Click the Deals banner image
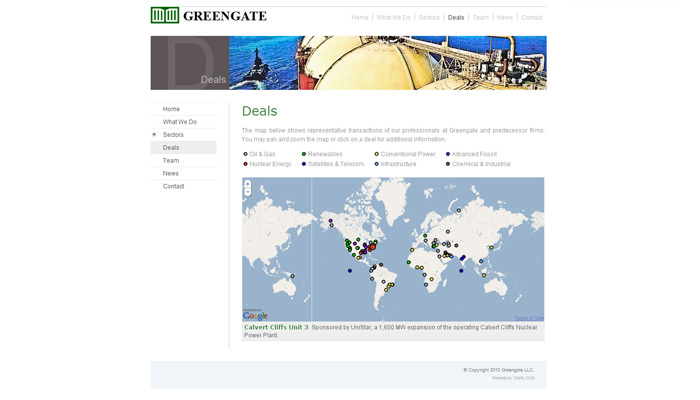Screen dimensions: 700x400 pyautogui.click(x=348, y=63)
